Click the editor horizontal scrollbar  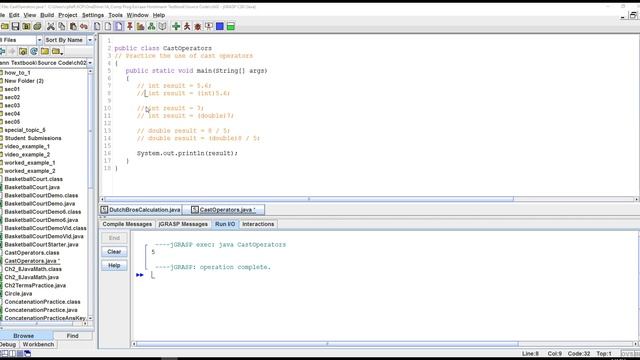[x=309, y=199]
